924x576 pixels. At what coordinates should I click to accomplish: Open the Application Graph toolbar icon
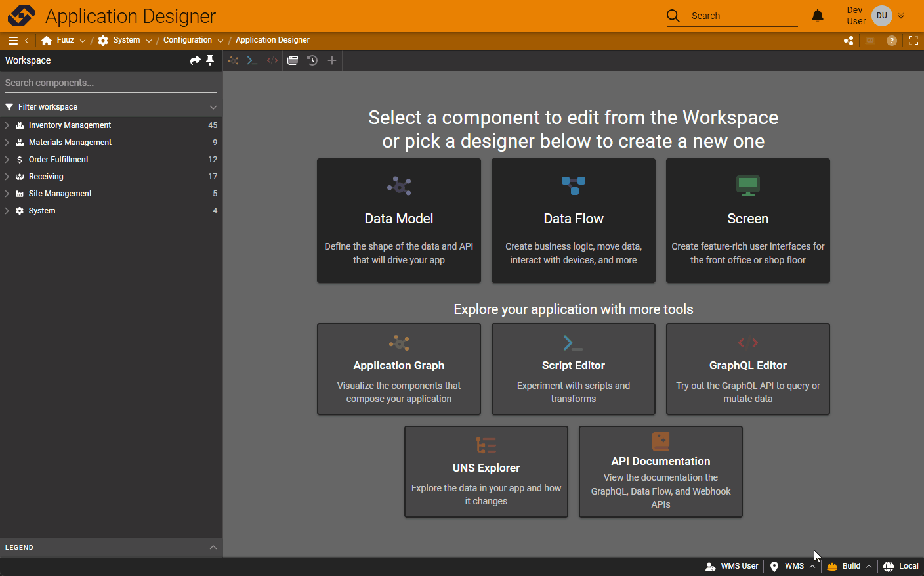[233, 60]
